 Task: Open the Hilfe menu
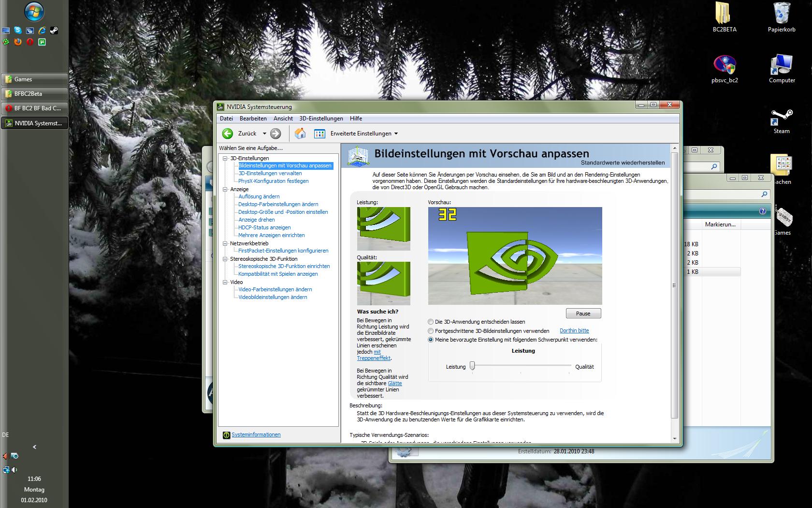(356, 119)
